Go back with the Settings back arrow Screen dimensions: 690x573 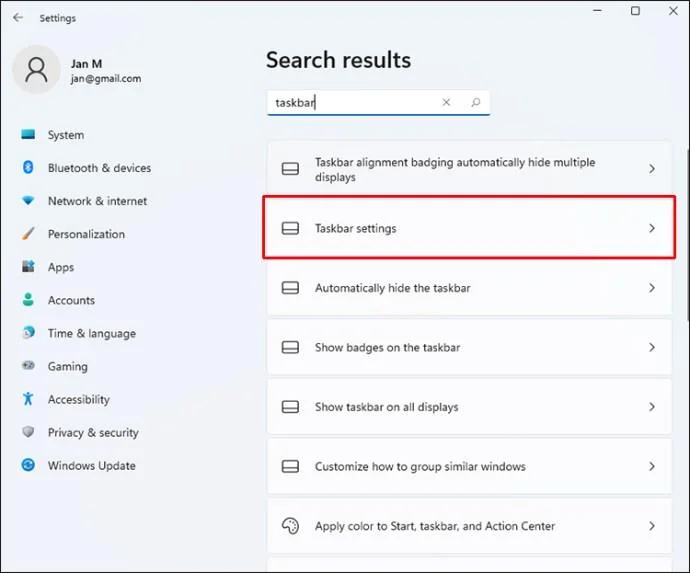pyautogui.click(x=18, y=18)
